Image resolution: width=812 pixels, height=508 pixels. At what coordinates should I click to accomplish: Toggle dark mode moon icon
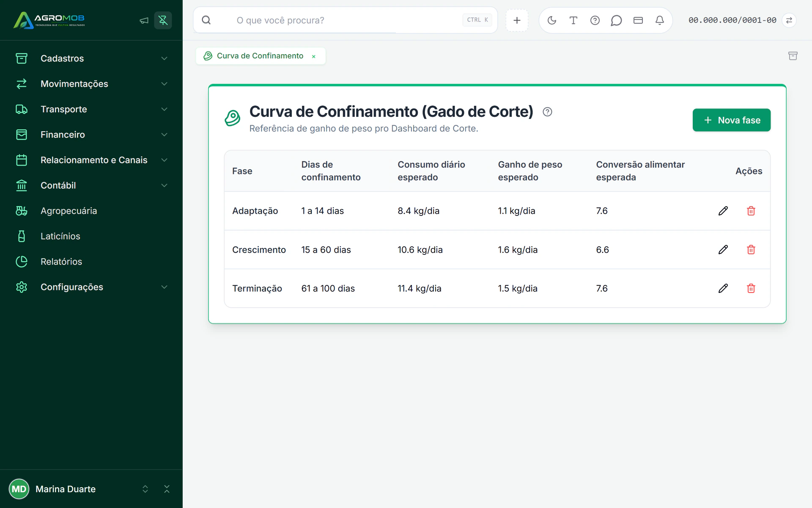[x=551, y=20]
